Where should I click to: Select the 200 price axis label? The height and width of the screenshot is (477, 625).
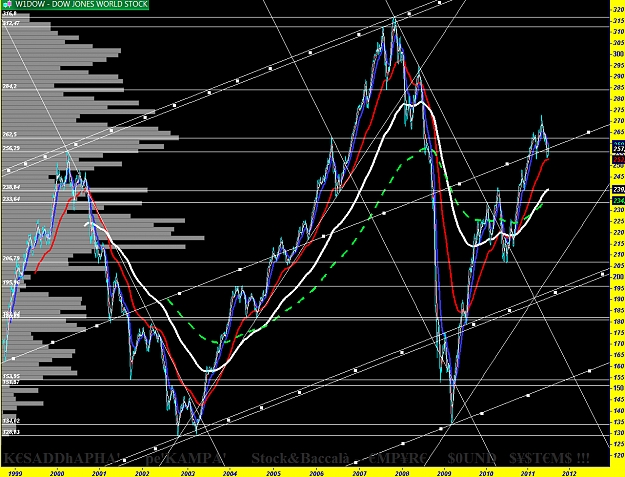pyautogui.click(x=619, y=277)
